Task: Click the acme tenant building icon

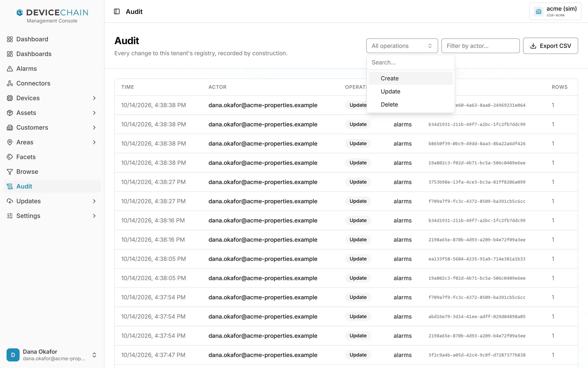Action: [538, 11]
